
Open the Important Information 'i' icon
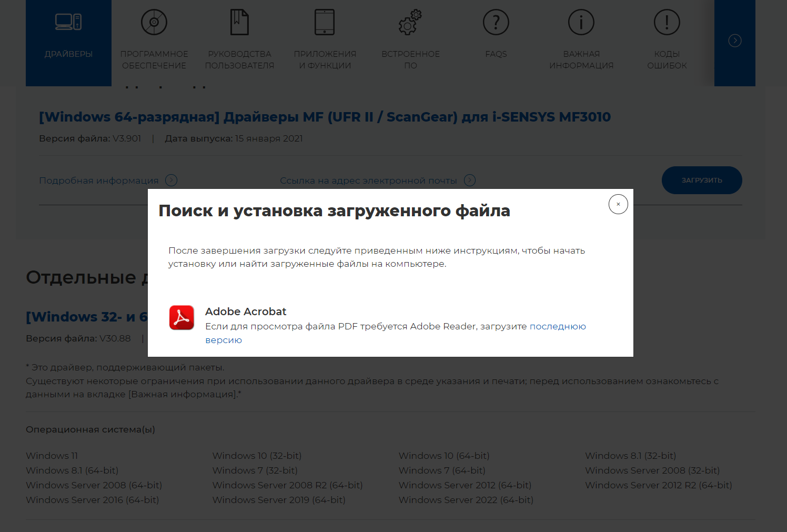(581, 22)
